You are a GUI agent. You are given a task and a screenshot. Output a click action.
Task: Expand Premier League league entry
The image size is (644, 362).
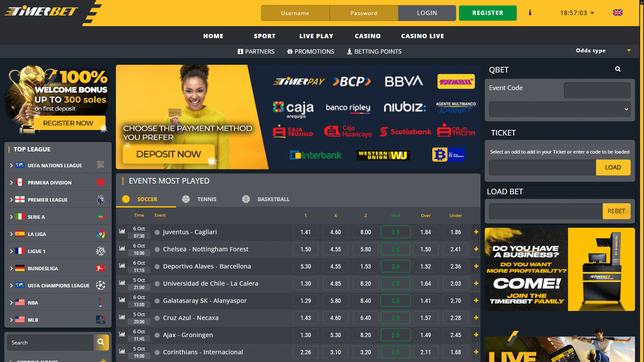pos(11,199)
